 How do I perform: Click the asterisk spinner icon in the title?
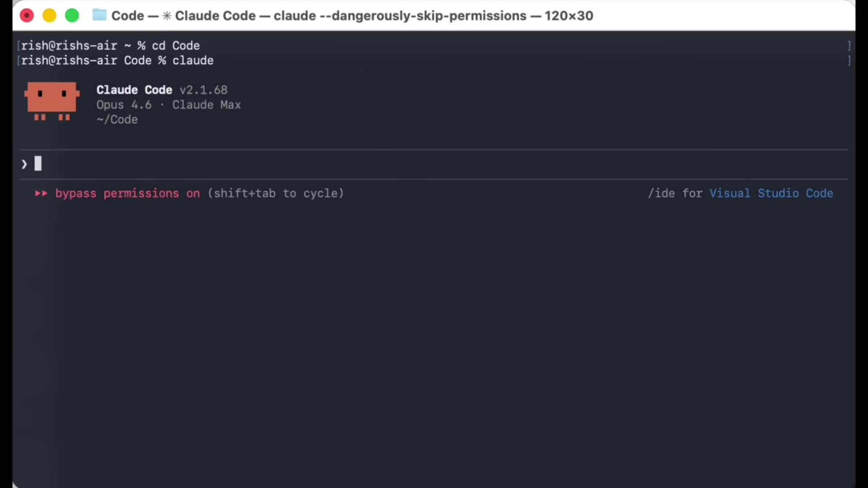166,16
